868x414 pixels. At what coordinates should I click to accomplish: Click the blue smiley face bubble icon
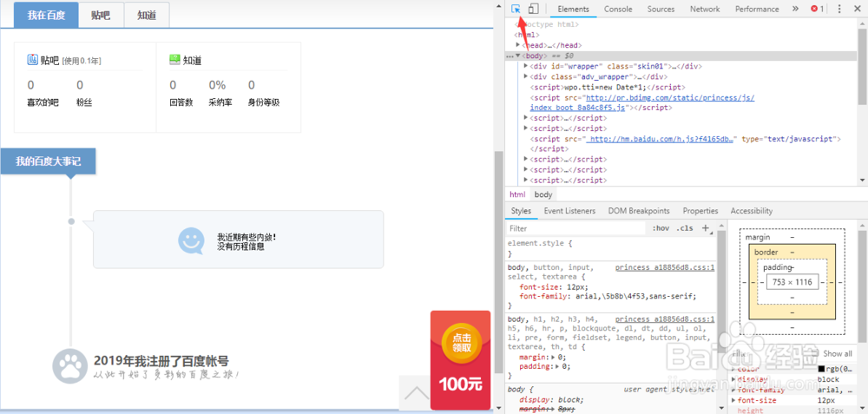[x=191, y=240]
